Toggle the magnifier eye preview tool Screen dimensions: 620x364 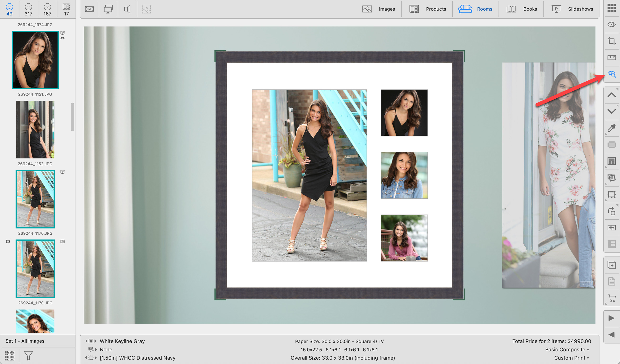click(x=611, y=74)
